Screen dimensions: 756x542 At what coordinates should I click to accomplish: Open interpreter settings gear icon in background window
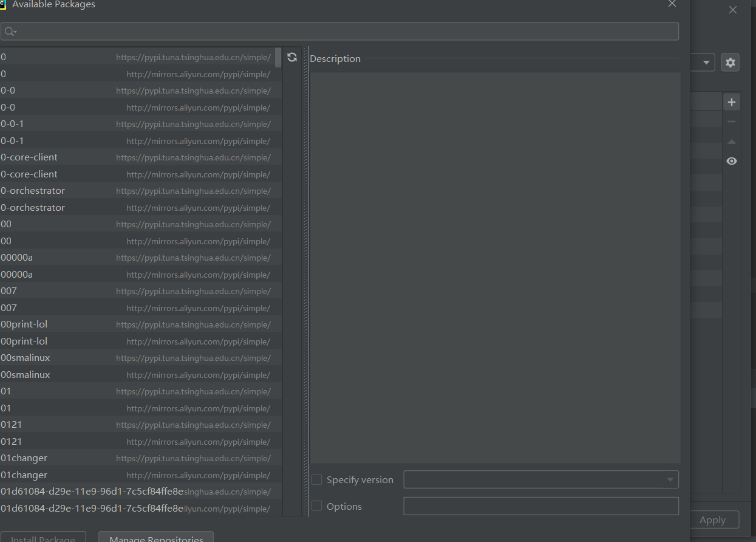730,63
